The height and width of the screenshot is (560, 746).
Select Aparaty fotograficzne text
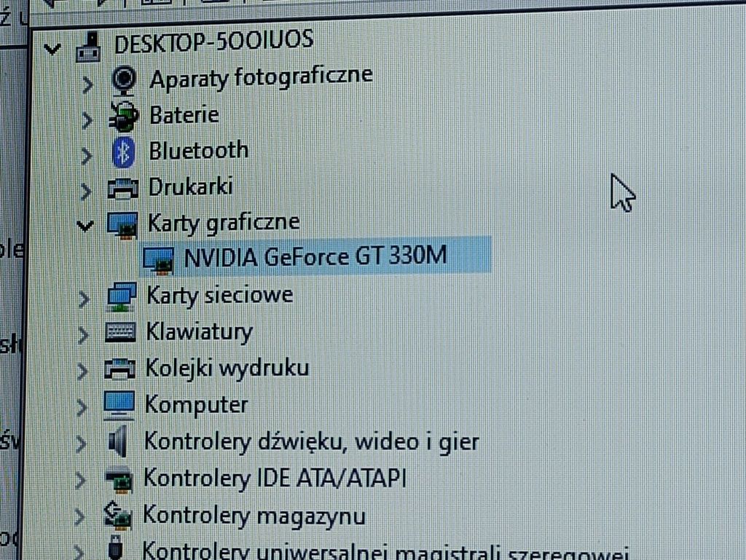coord(262,77)
